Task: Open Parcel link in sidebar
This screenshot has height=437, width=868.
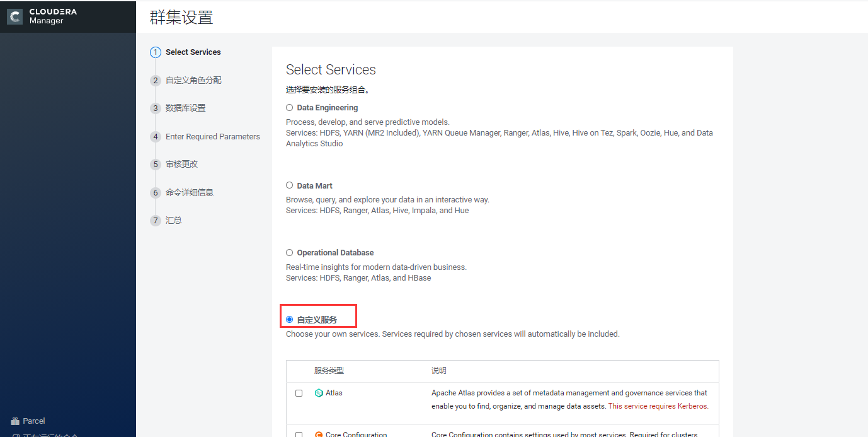Action: click(34, 421)
